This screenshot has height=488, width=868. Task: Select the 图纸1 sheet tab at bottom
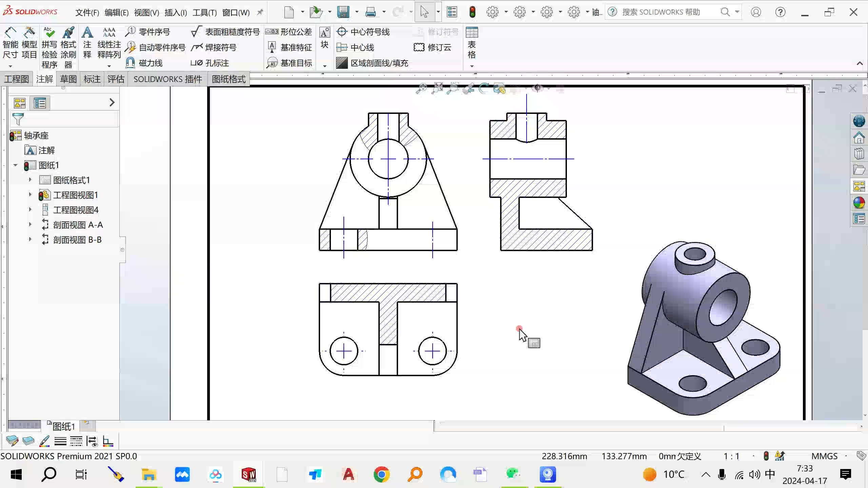pos(61,426)
